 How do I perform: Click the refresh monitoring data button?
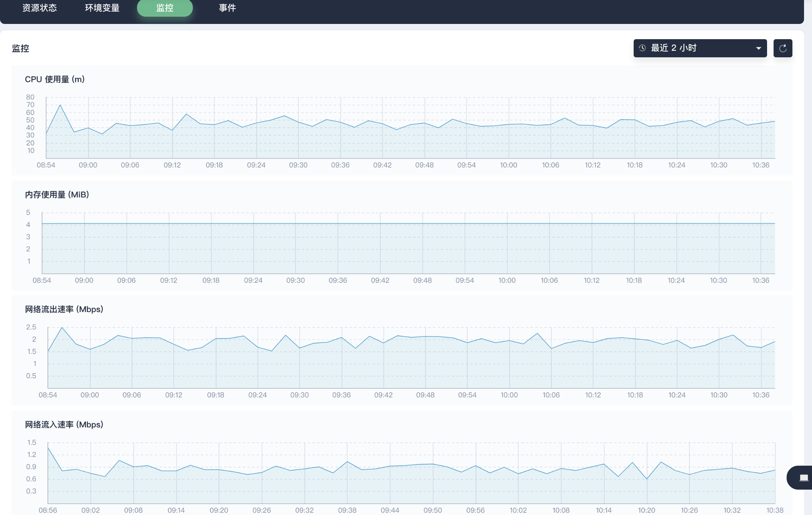[783, 48]
